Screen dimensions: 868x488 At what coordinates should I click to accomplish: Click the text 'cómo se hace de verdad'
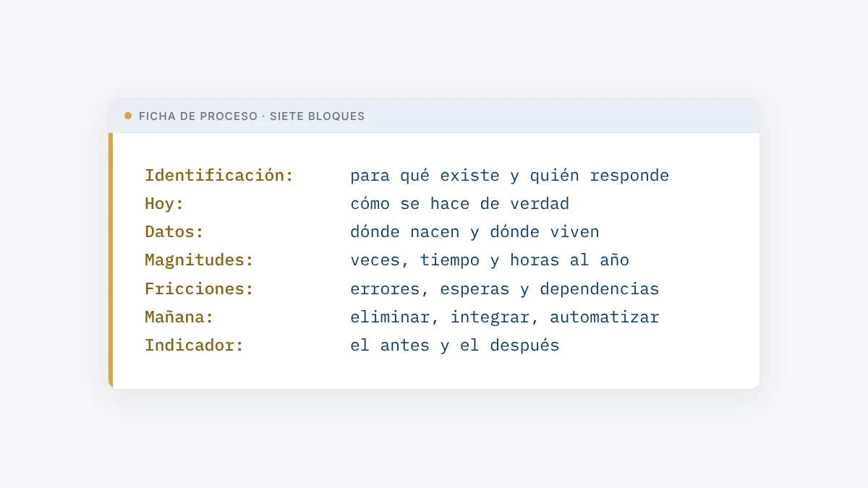459,204
